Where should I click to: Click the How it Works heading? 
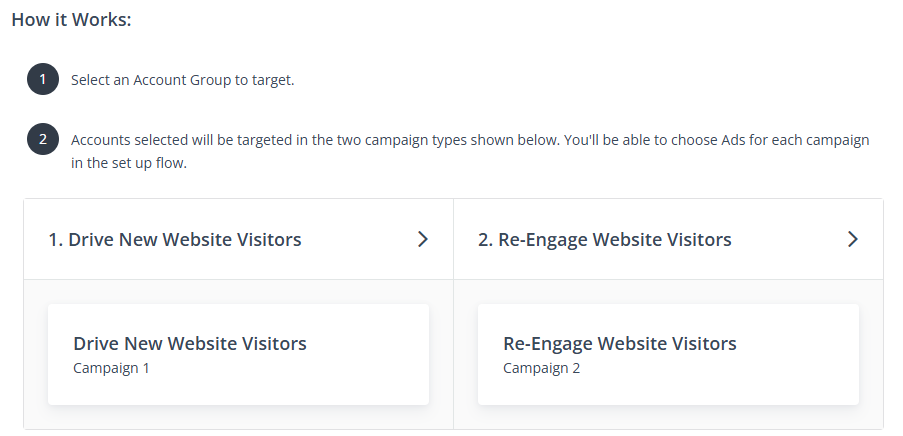(71, 20)
